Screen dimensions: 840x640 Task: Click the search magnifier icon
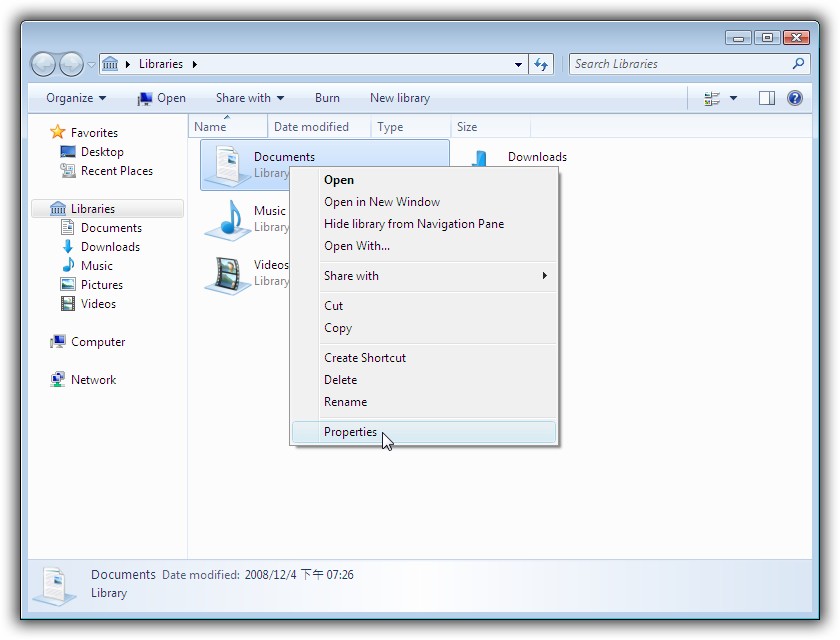tap(798, 64)
